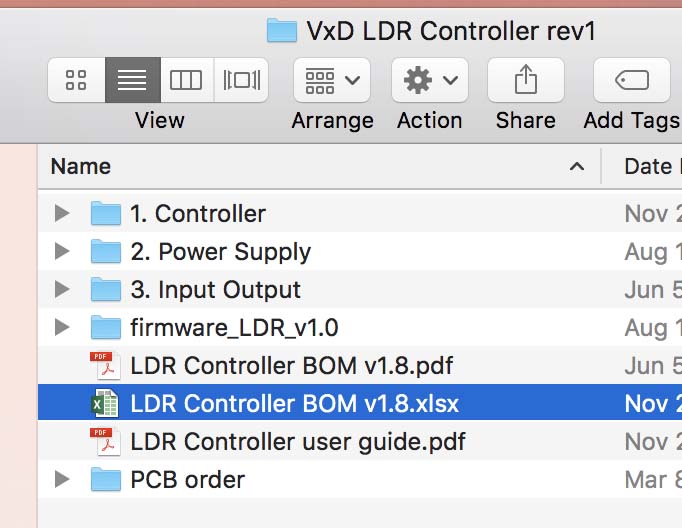Expand the PCB order folder
Viewport: 682px width, 528px height.
(62, 479)
